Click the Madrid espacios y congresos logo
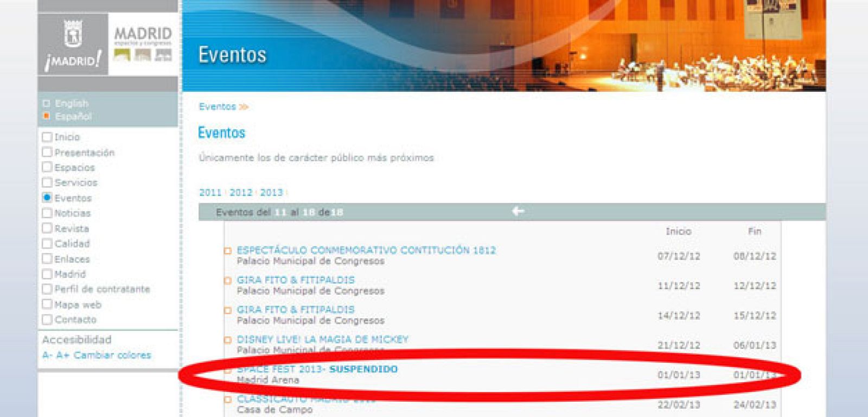This screenshot has width=868, height=417. tap(143, 44)
